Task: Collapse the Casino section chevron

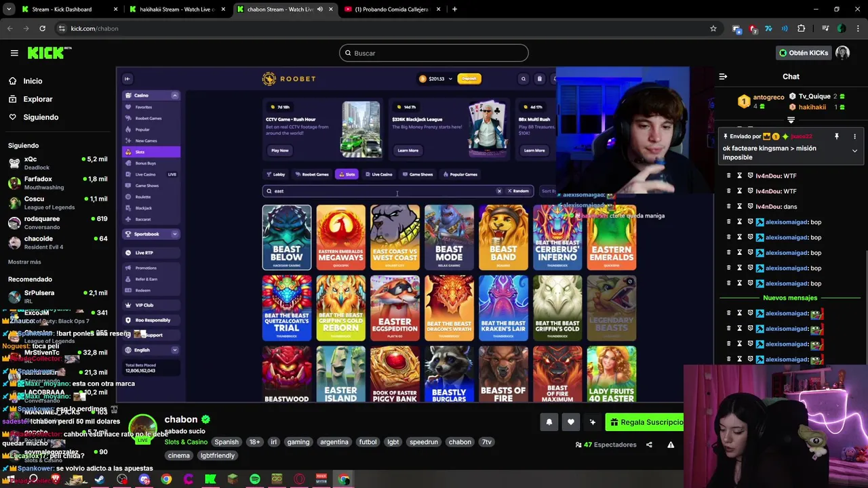Action: coord(175,96)
